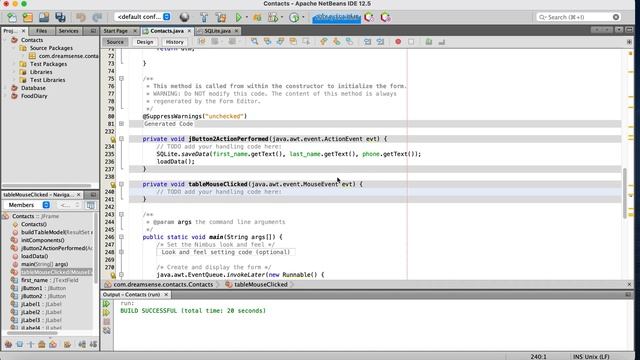Click the Open Project toolbar icon
The width and height of the screenshot is (640, 360).
tap(44, 17)
